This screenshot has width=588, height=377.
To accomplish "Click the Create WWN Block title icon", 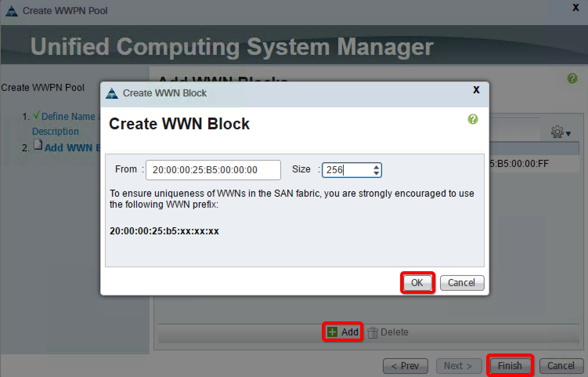I will tap(112, 93).
